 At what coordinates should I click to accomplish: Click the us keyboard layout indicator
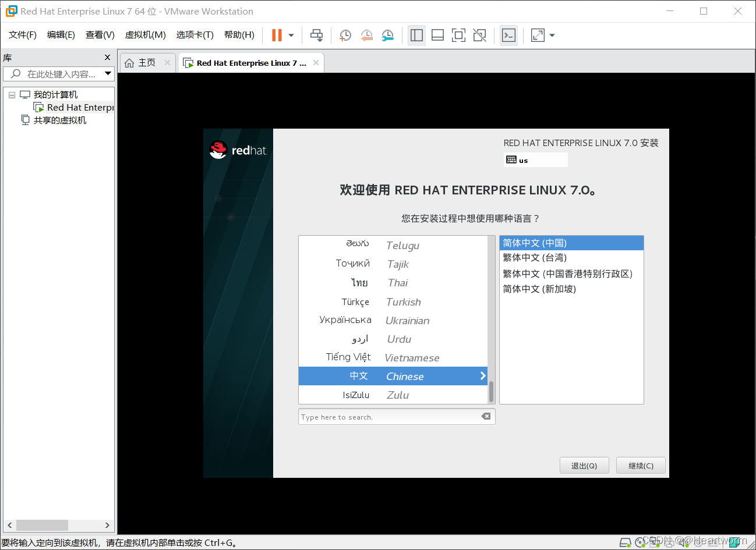point(535,160)
